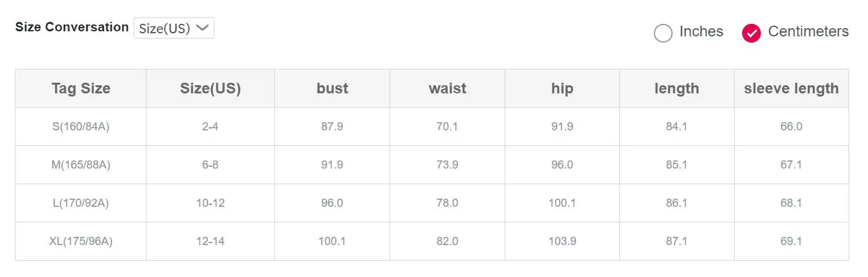Open the Size(US) conversion dropdown
The image size is (868, 277).
[x=173, y=28]
